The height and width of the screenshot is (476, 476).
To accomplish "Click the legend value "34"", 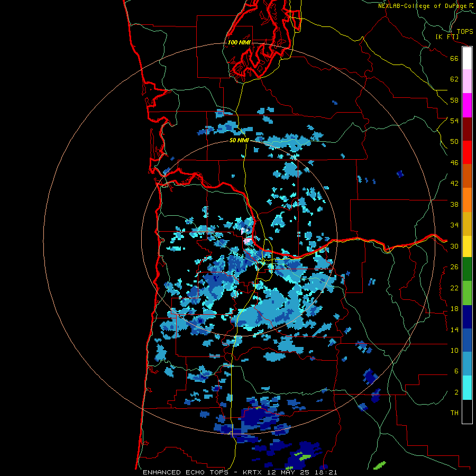I will pyautogui.click(x=454, y=225).
